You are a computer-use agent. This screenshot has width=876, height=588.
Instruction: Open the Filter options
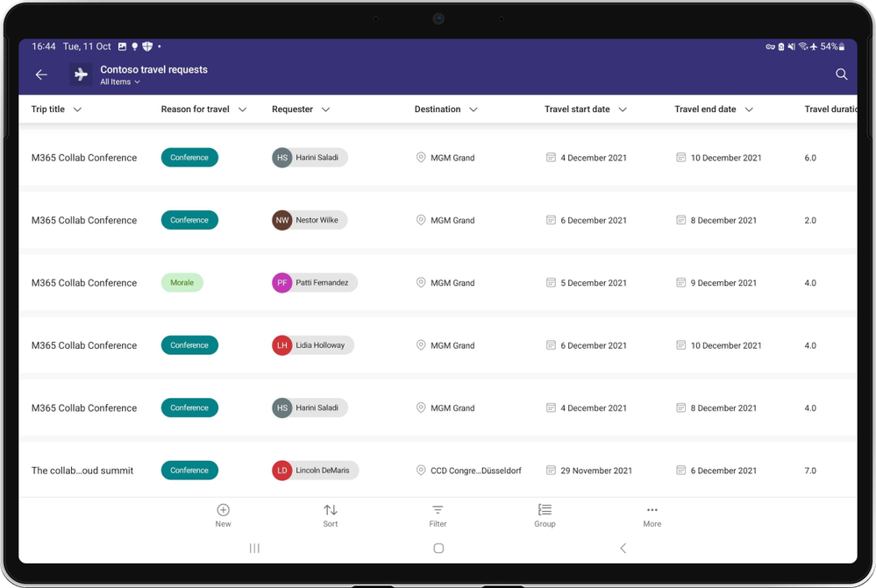pos(438,515)
